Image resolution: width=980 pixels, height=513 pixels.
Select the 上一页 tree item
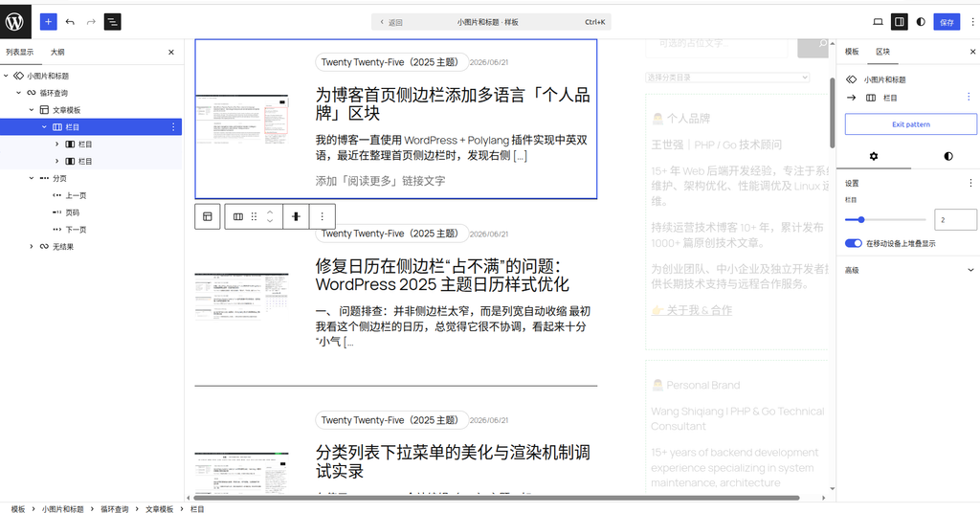tap(76, 195)
